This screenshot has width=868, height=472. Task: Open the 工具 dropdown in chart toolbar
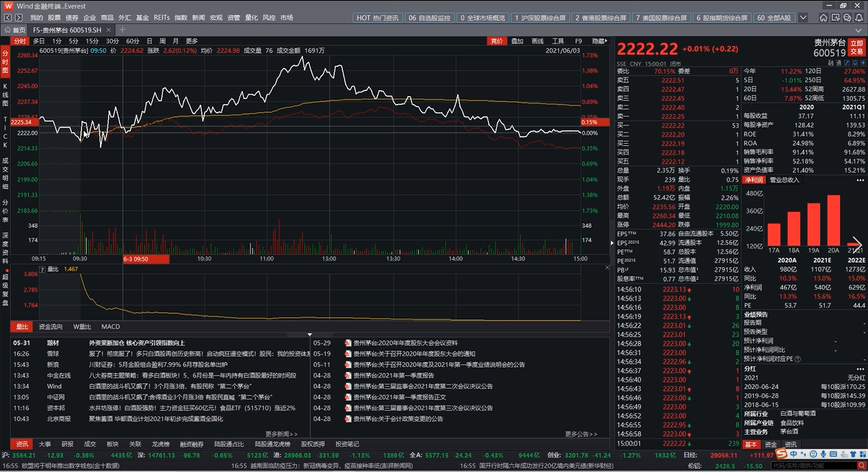click(558, 41)
